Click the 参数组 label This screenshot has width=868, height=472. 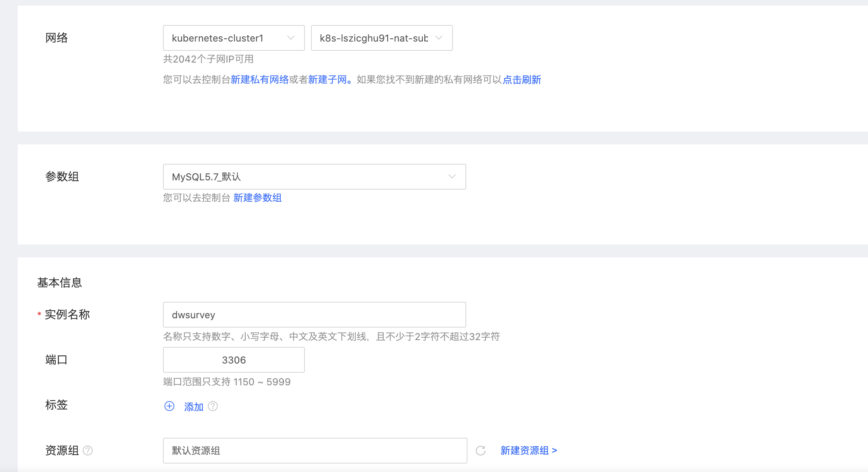pyautogui.click(x=62, y=177)
